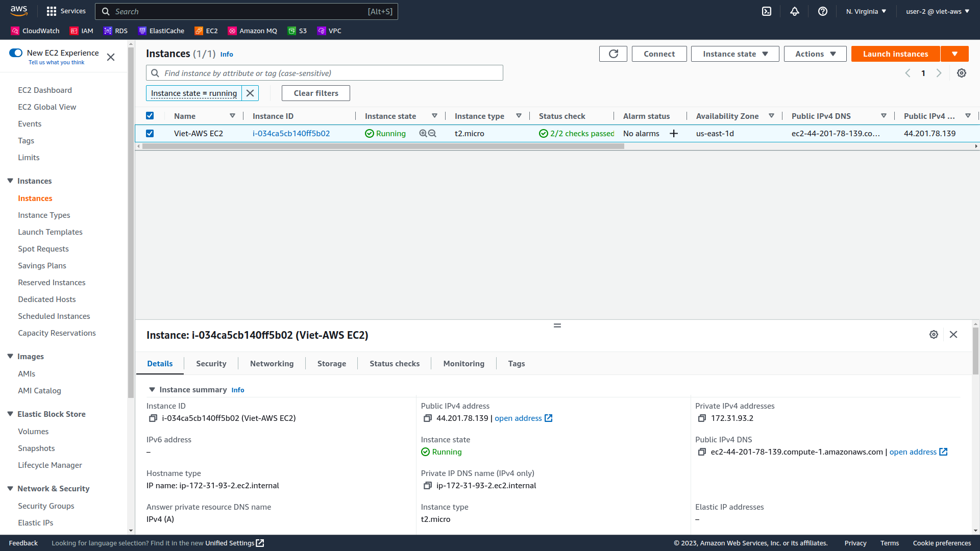The height and width of the screenshot is (551, 980).
Task: Copy the Private IPv4 address 172.31.93.2
Action: click(x=702, y=418)
